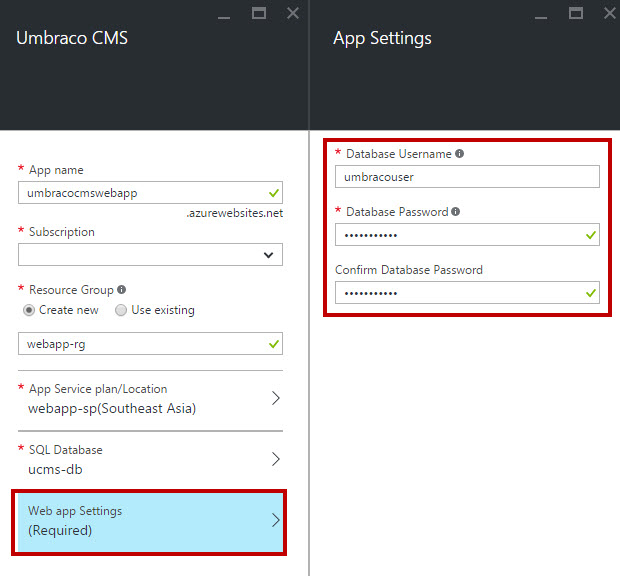Expand App Service plan/Location option
The height and width of the screenshot is (576, 620).
click(150, 398)
